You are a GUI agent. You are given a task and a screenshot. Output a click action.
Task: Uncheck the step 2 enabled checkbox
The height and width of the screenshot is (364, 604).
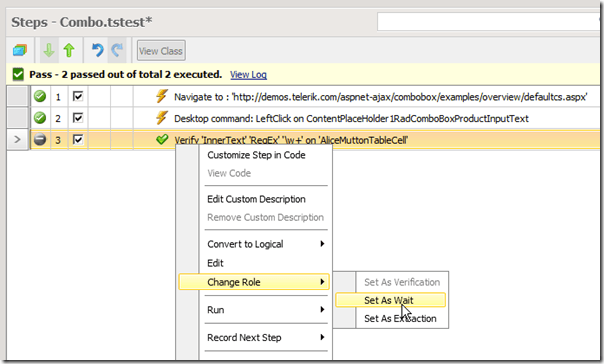tap(78, 117)
